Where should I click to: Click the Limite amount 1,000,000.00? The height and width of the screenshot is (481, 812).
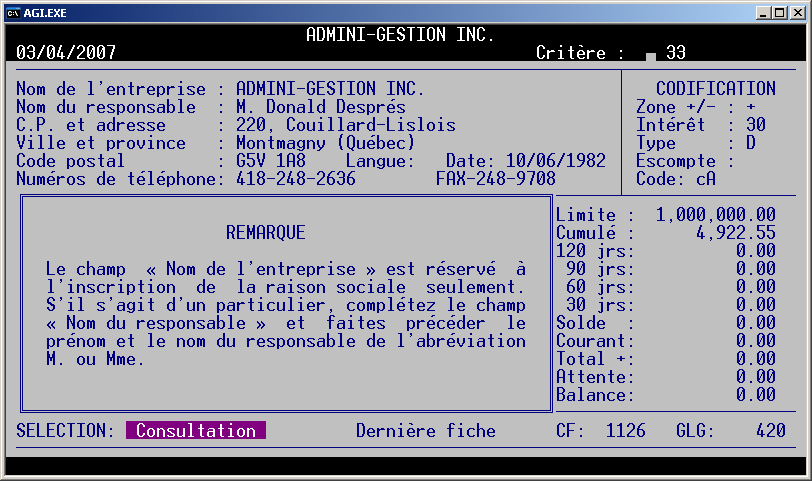tap(716, 215)
